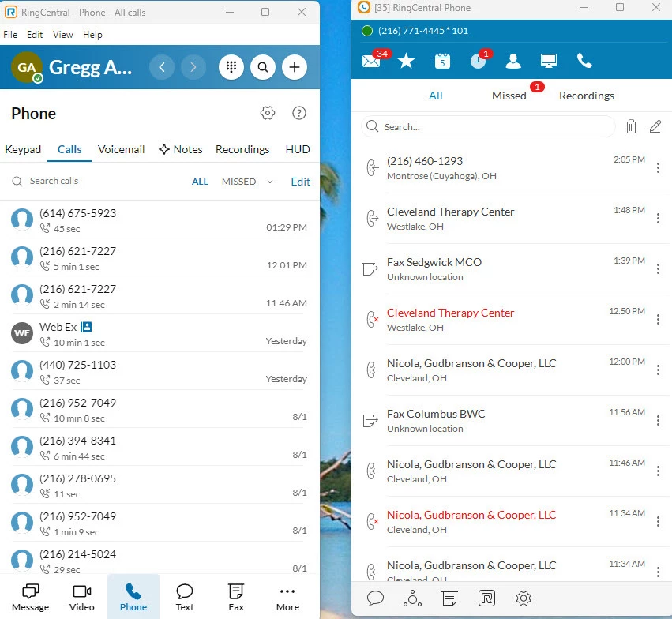The height and width of the screenshot is (619, 672).
Task: Click Gregg A. profile avatar
Action: (27, 67)
